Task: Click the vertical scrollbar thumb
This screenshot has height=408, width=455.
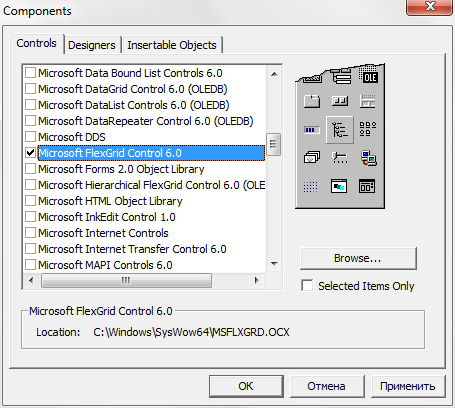Action: 274,144
